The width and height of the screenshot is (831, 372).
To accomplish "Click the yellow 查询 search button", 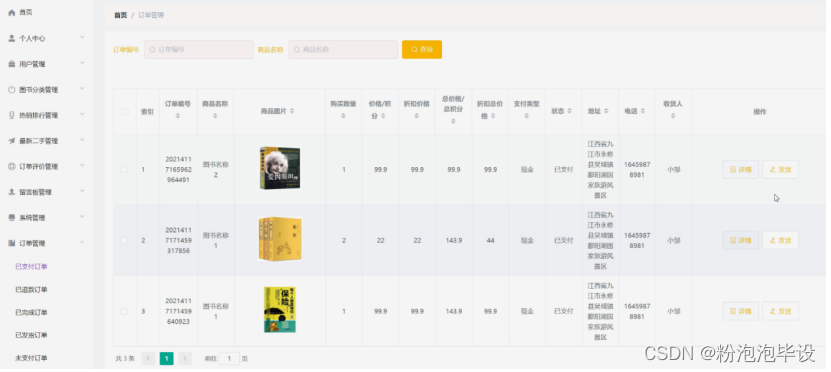I will pyautogui.click(x=422, y=50).
